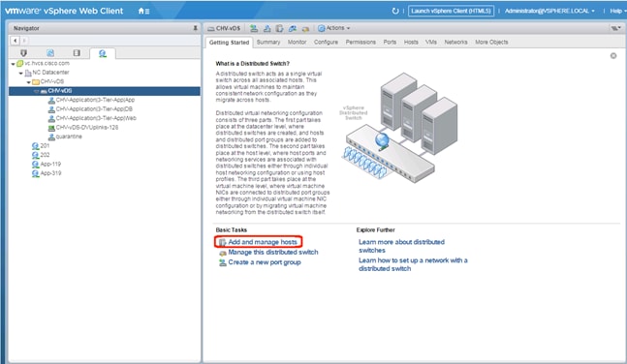Collapse the vc.hvcs.cisco.com tree node
The image size is (627, 364).
[14, 64]
